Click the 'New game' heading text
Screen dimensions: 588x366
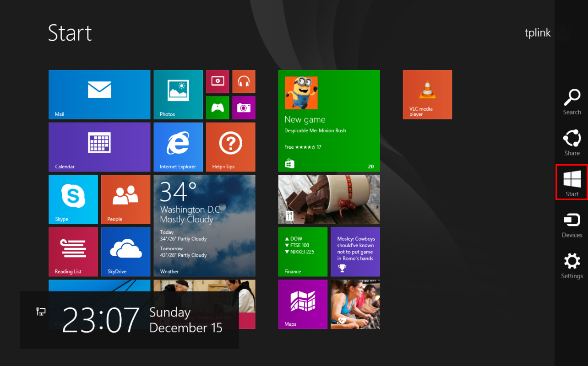pos(305,119)
